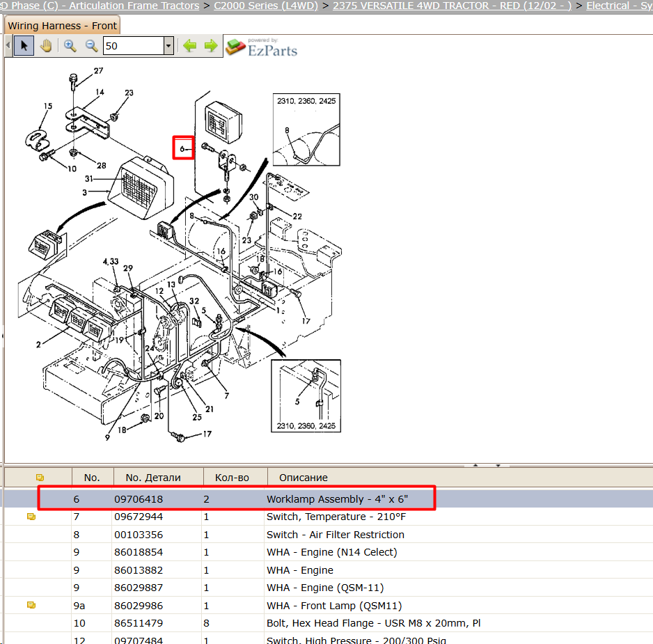Screen dimensions: 653x644
Task: Click the zoom in magnifier
Action: (x=70, y=45)
